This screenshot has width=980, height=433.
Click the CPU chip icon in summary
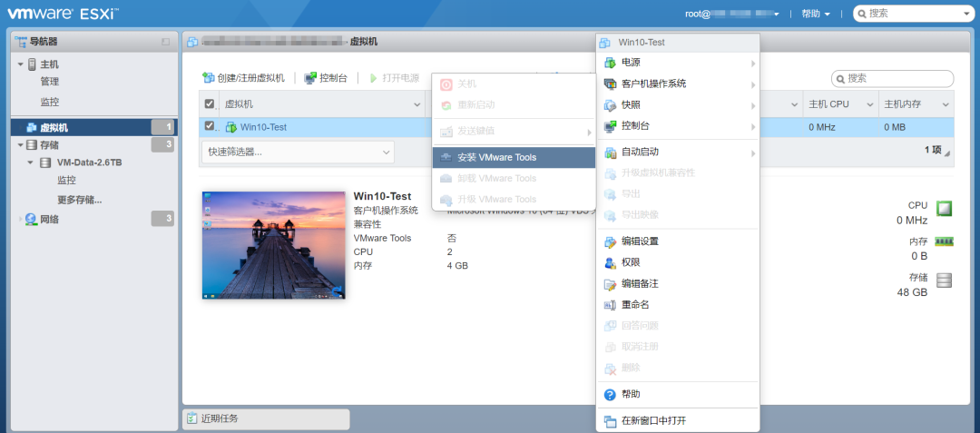click(x=944, y=208)
